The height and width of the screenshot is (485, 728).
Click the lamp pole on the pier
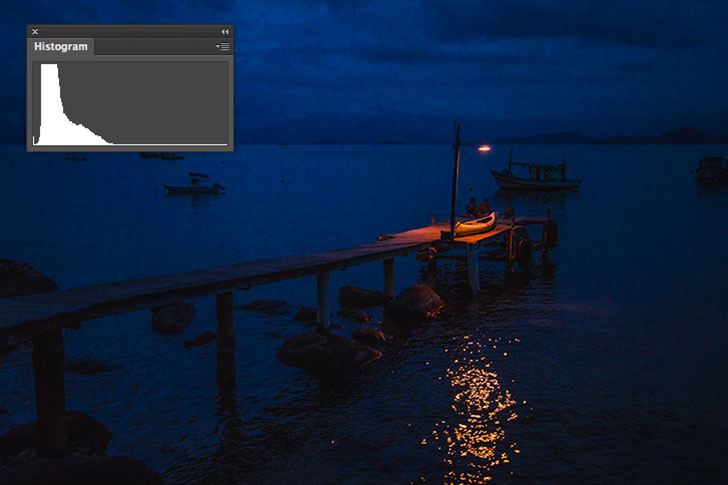[x=456, y=180]
